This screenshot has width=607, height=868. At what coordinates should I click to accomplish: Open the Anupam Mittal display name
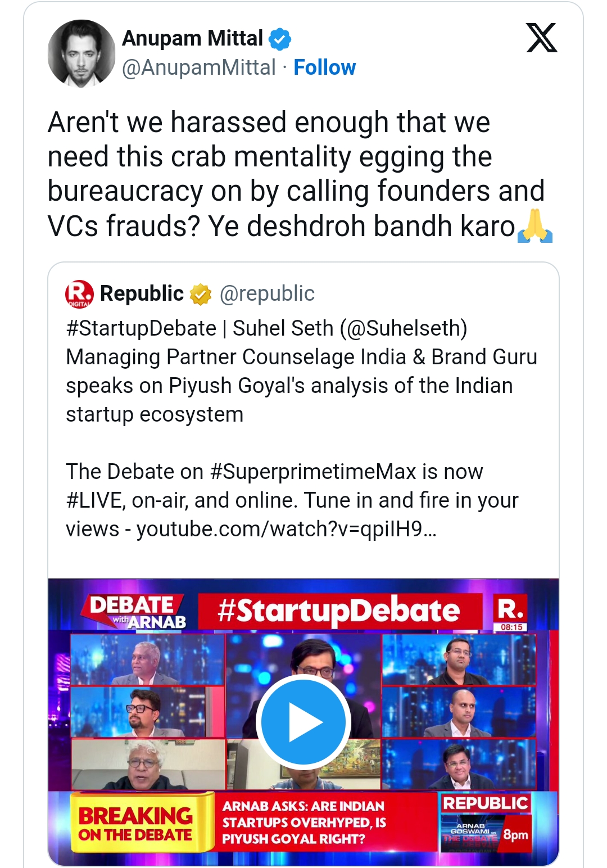pos(192,38)
